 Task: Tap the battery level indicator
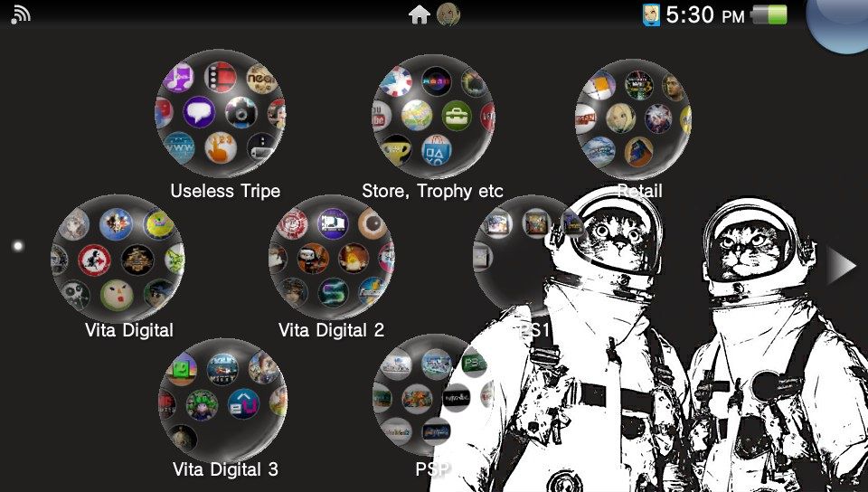(x=769, y=15)
